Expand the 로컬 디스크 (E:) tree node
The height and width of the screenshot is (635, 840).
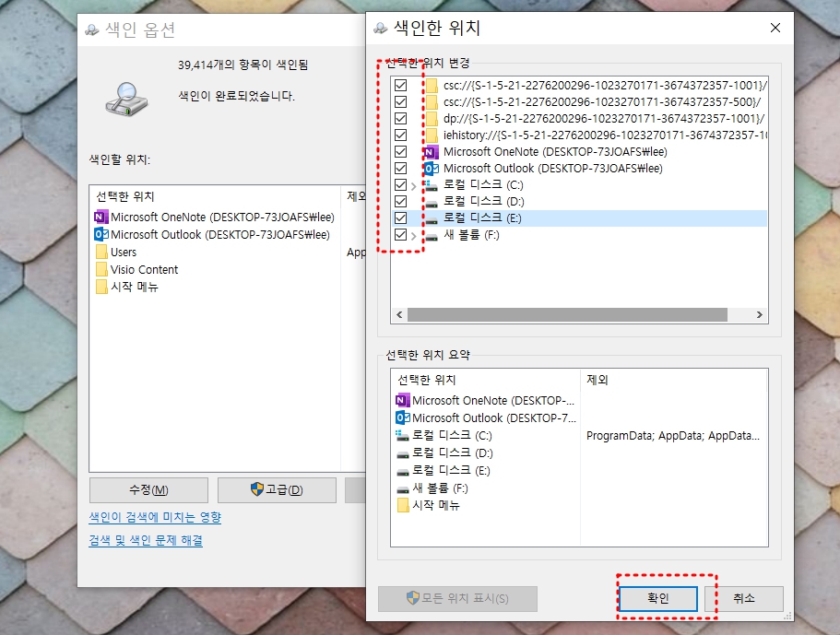click(x=415, y=218)
